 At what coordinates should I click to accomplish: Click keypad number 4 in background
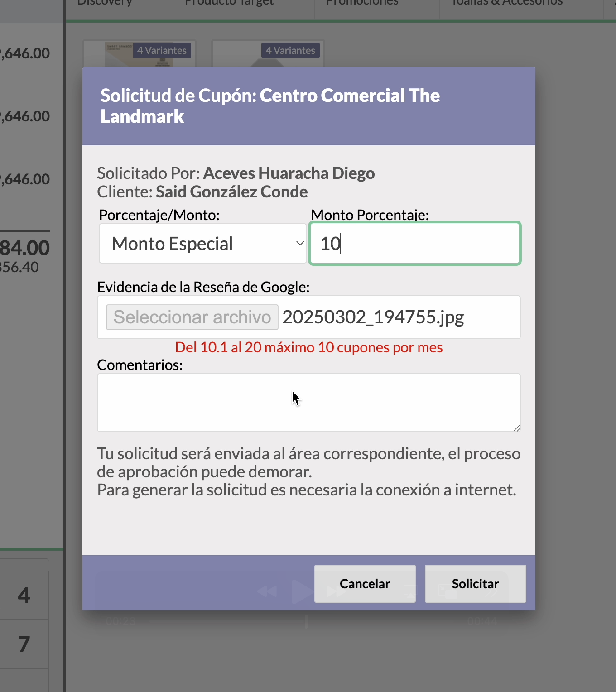pos(24,595)
